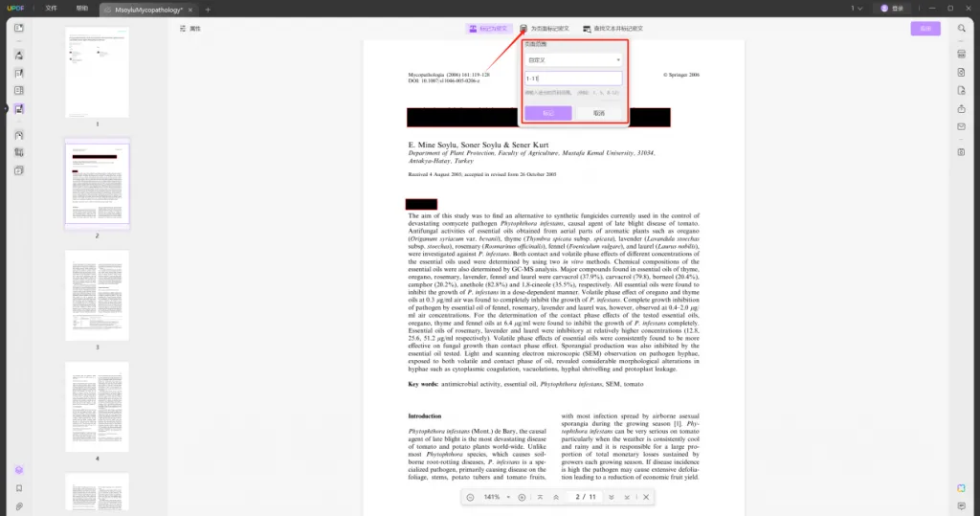
Task: Select page 1 thumbnail
Action: (x=97, y=72)
